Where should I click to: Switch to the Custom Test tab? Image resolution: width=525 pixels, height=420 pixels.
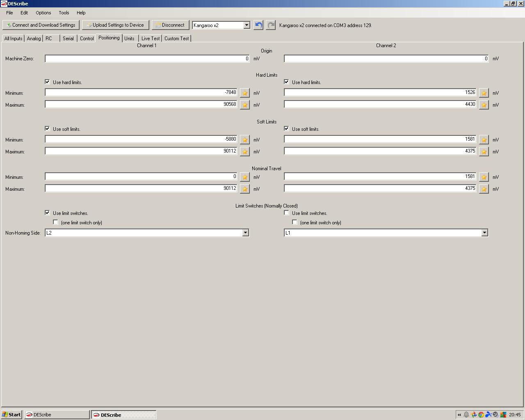pos(176,39)
